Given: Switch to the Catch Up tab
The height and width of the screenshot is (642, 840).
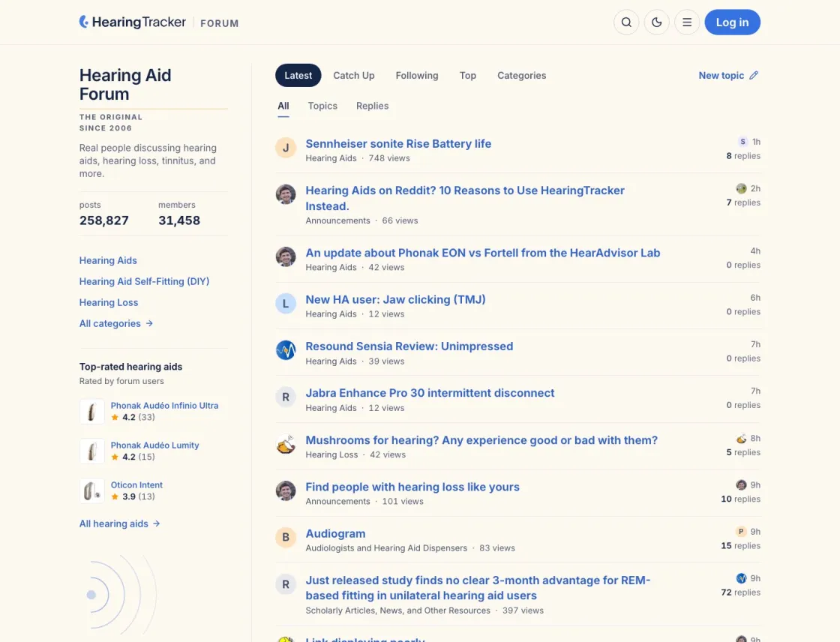Looking at the screenshot, I should (353, 76).
